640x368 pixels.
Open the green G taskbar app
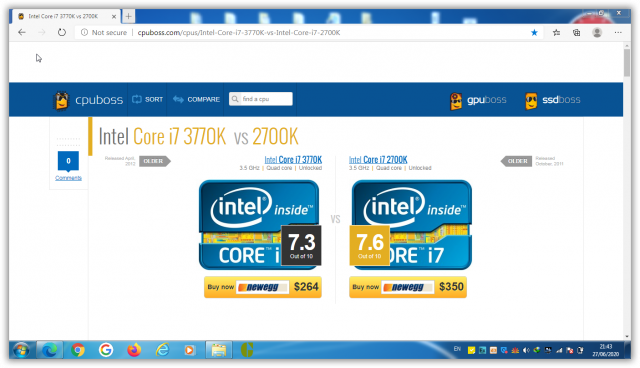[x=247, y=350]
